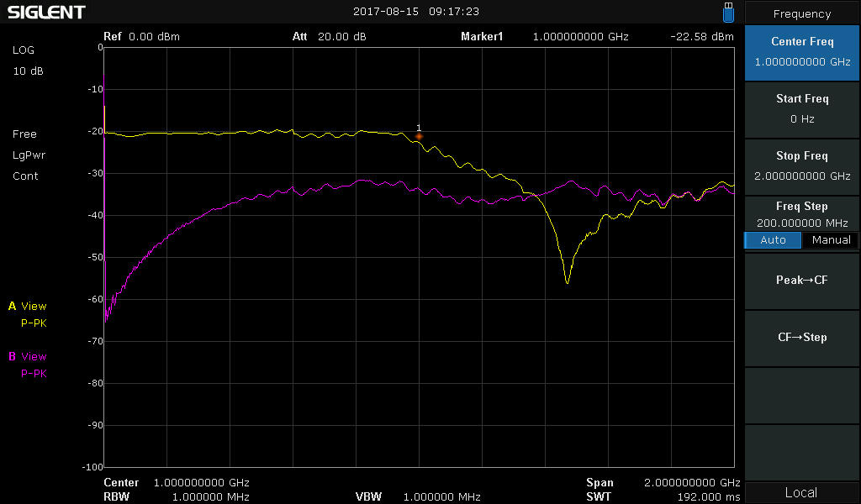The height and width of the screenshot is (504, 861).
Task: Select trace A View label
Action: click(x=28, y=307)
